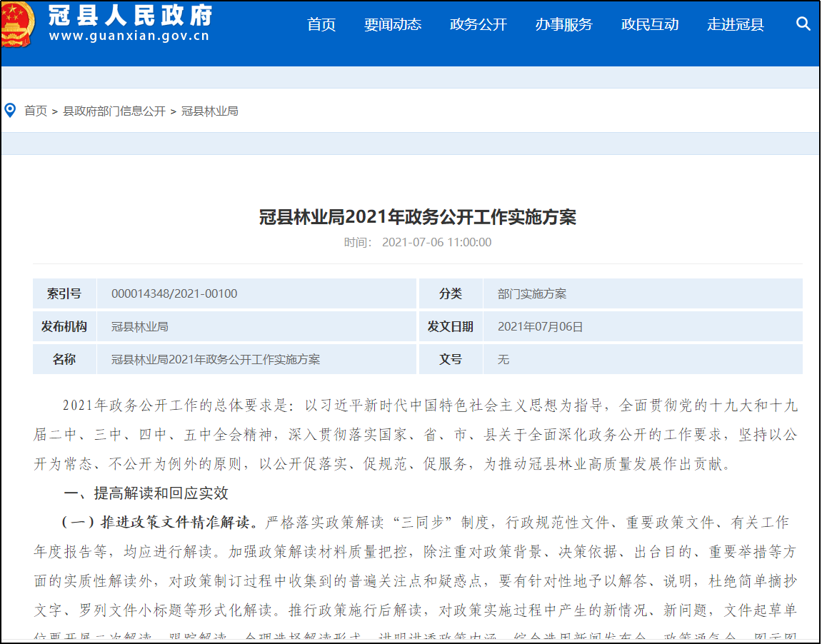
Task: Click the 索引号 label cell
Action: point(64,293)
